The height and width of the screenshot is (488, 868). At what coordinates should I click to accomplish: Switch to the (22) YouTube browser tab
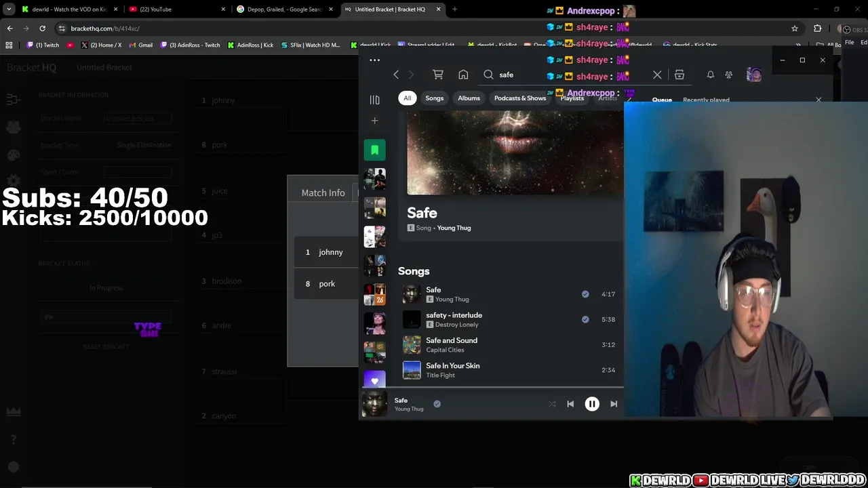[x=176, y=9]
